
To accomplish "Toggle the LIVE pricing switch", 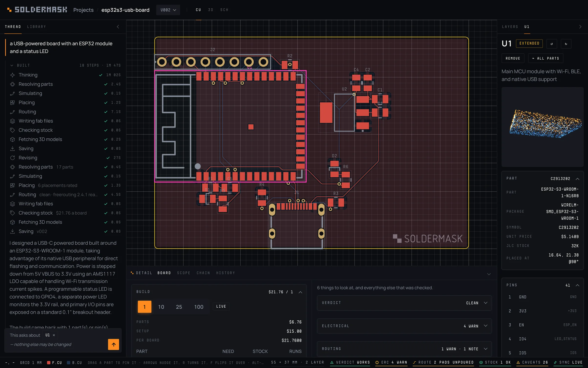I will (x=221, y=306).
